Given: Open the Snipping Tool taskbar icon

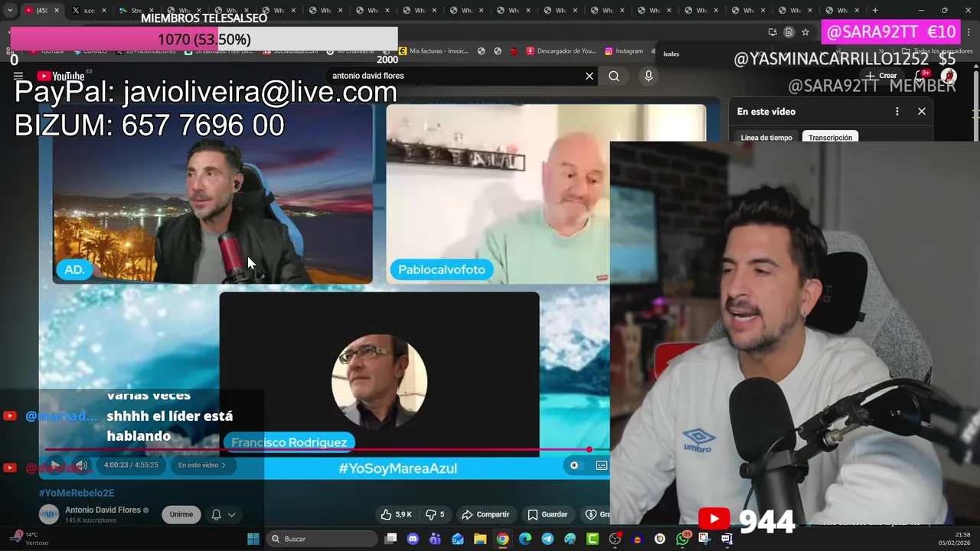Looking at the screenshot, I should [x=704, y=539].
